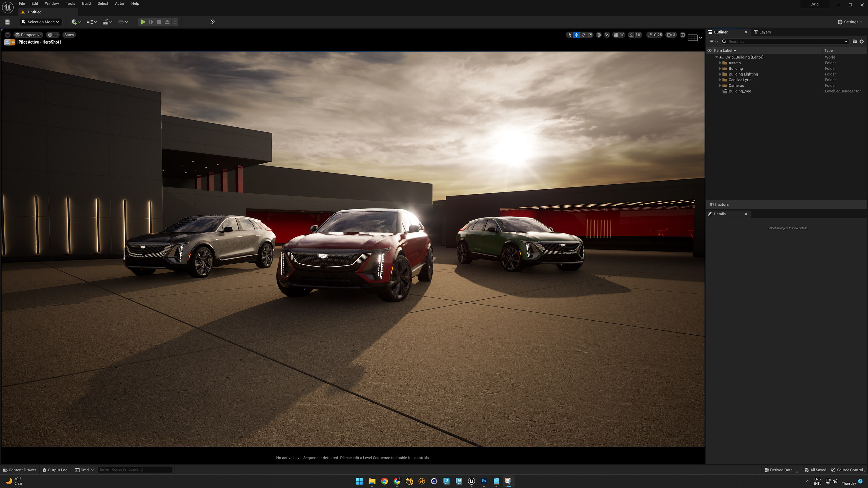This screenshot has width=868, height=488.
Task: Open the Output Log
Action: pyautogui.click(x=55, y=470)
